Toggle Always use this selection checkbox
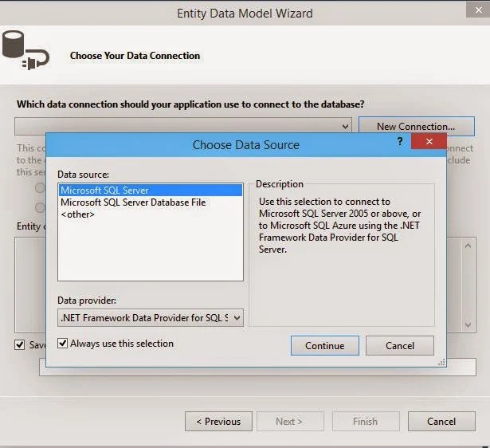 pos(62,344)
